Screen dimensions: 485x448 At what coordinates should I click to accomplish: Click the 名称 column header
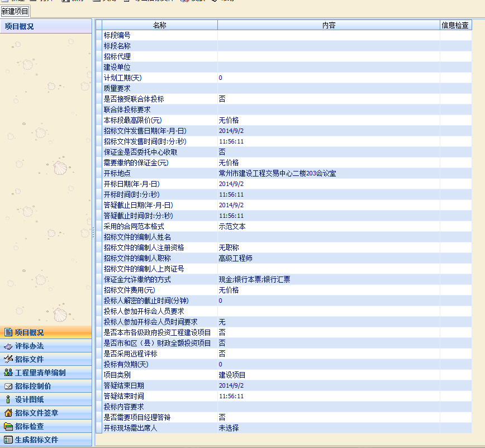coord(160,25)
